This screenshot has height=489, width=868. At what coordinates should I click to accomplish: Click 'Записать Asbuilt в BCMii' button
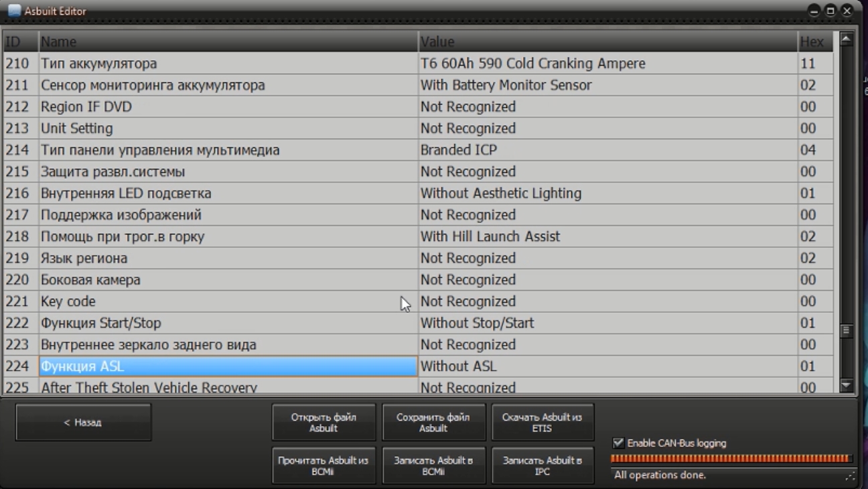[433, 465]
